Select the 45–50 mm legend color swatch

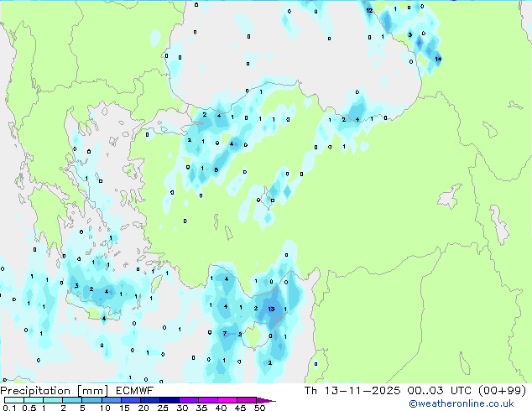click(x=247, y=400)
